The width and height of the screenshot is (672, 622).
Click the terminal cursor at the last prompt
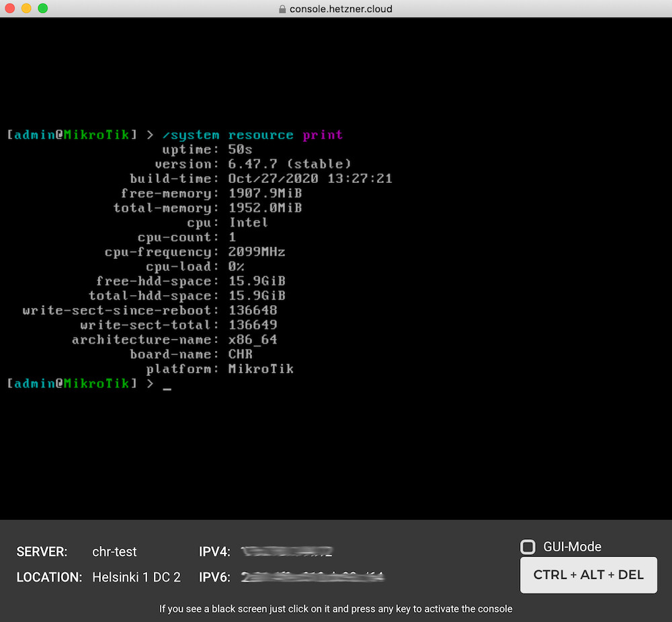point(167,388)
